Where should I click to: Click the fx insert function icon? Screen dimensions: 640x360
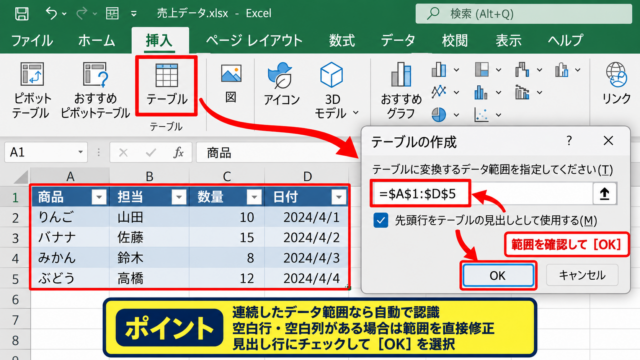[x=178, y=152]
